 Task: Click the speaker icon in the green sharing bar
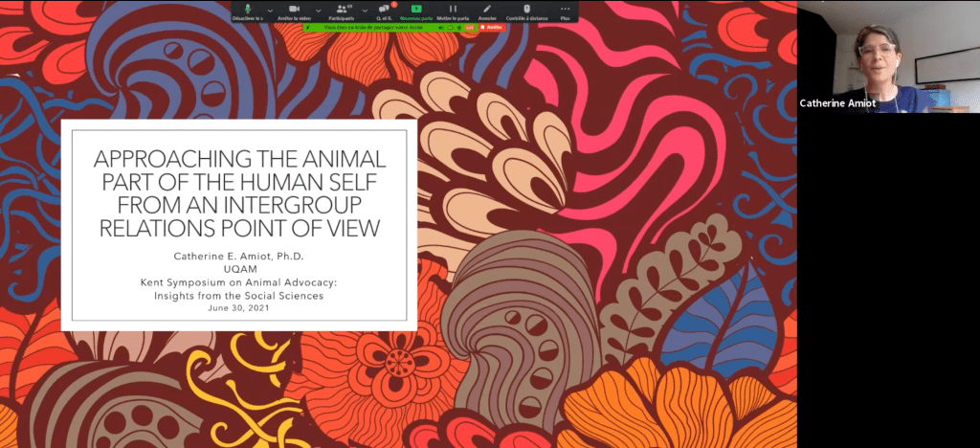441,27
